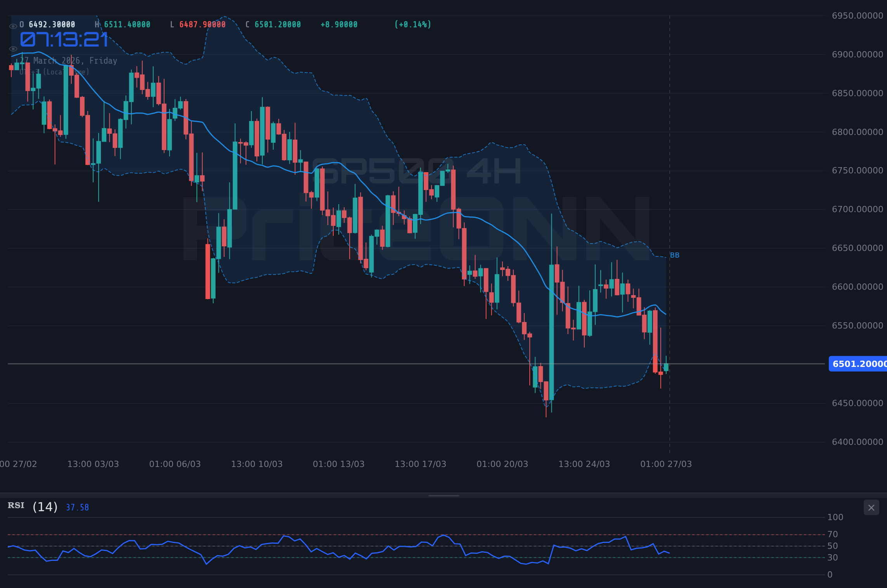Viewport: 887px width, 588px height.
Task: Select the 13:00 17/03 timestamp on time axis
Action: pyautogui.click(x=420, y=463)
